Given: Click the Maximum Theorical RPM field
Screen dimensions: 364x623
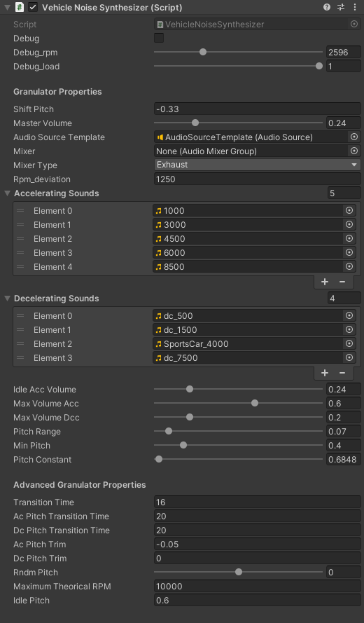Looking at the screenshot, I should coord(257,587).
